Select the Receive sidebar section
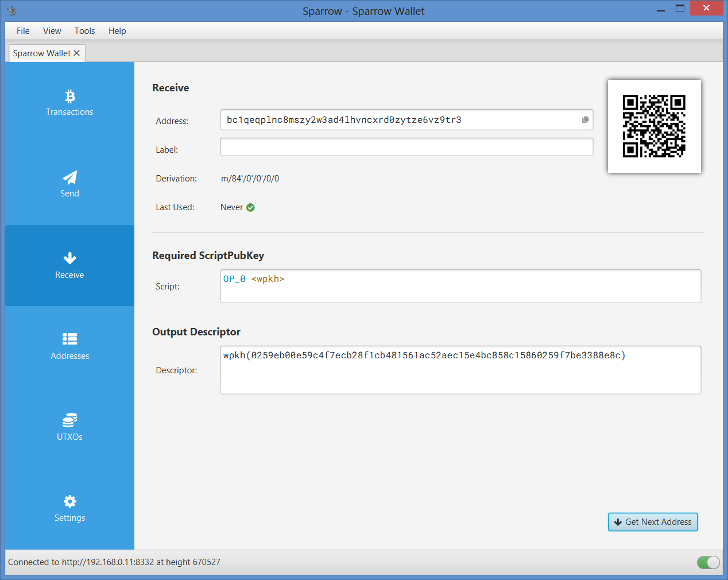The image size is (728, 580). pyautogui.click(x=69, y=265)
